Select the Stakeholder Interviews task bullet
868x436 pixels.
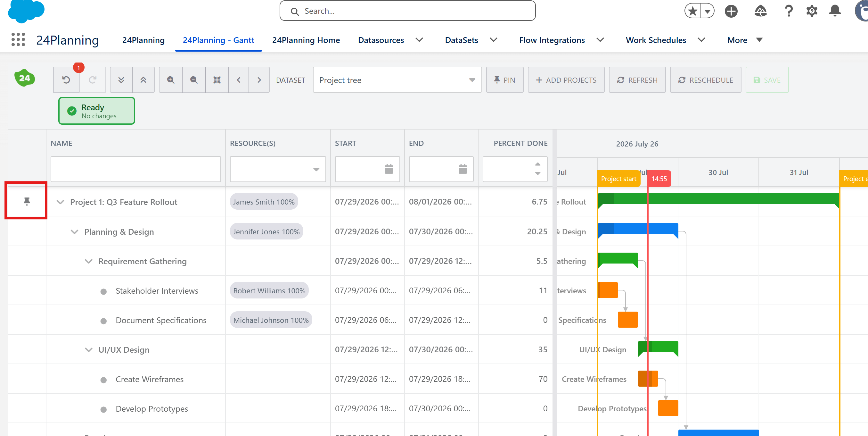(103, 291)
